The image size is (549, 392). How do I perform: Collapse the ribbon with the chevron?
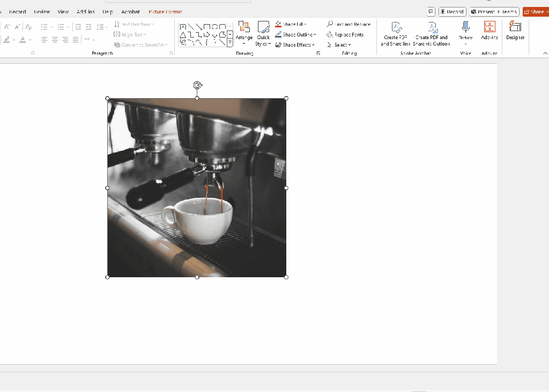tap(545, 53)
